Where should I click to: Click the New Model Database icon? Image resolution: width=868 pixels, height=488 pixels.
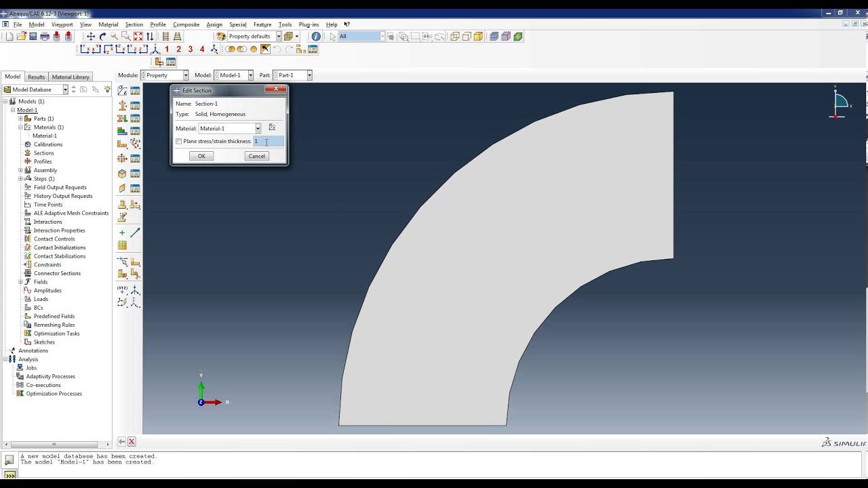(9, 37)
